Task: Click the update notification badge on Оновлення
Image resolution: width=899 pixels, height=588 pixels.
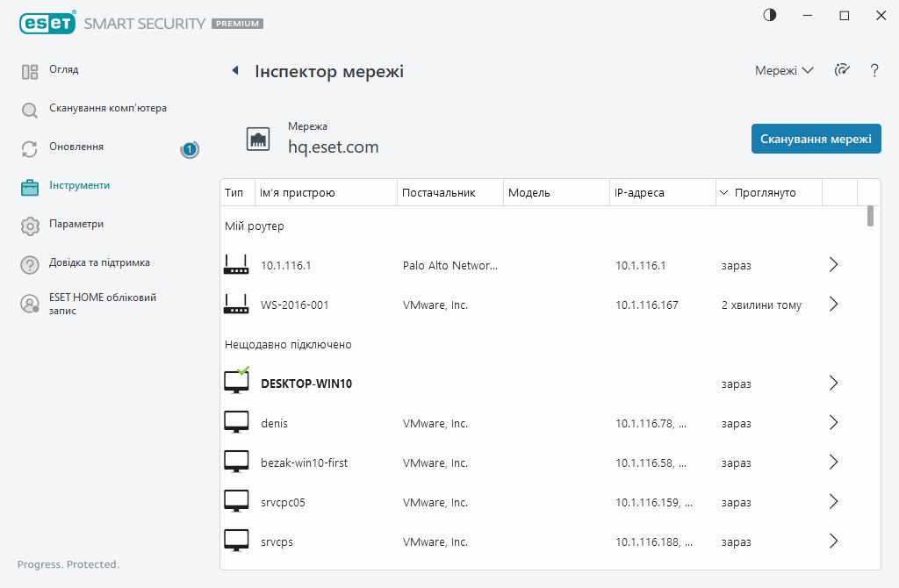Action: [190, 149]
